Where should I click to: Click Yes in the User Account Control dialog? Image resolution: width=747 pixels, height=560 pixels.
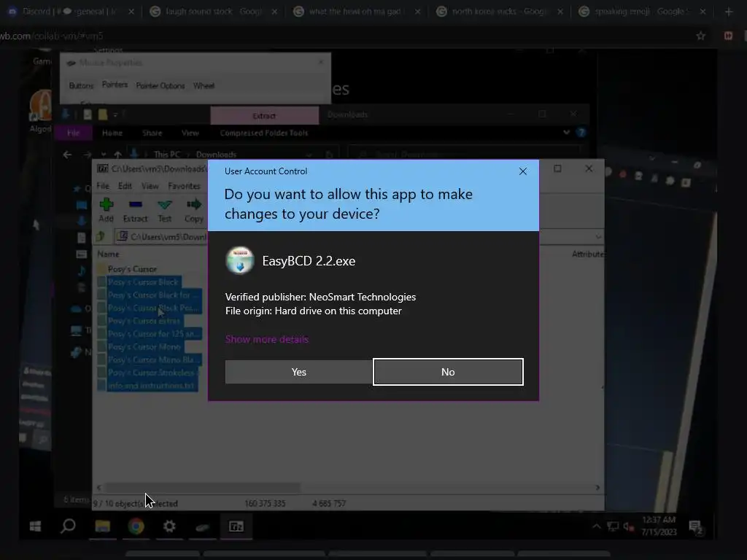[x=298, y=372]
